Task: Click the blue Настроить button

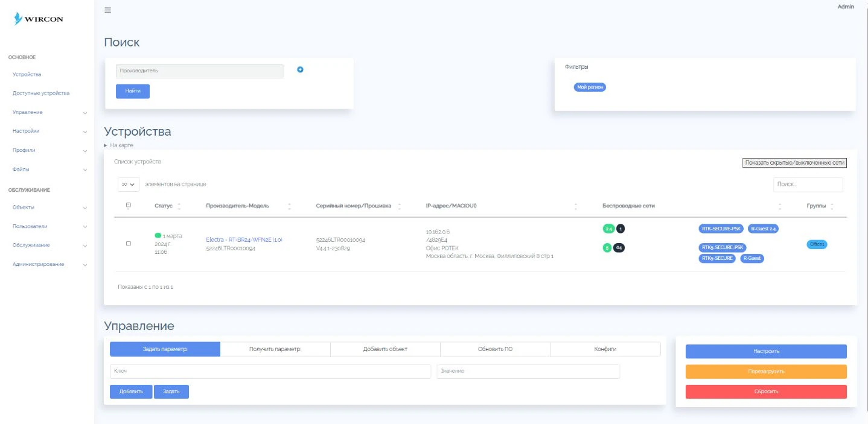Action: click(766, 351)
